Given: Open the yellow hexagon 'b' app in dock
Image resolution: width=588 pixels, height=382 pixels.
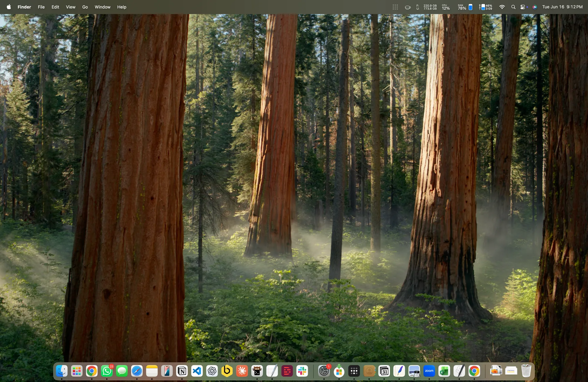Looking at the screenshot, I should [x=227, y=371].
